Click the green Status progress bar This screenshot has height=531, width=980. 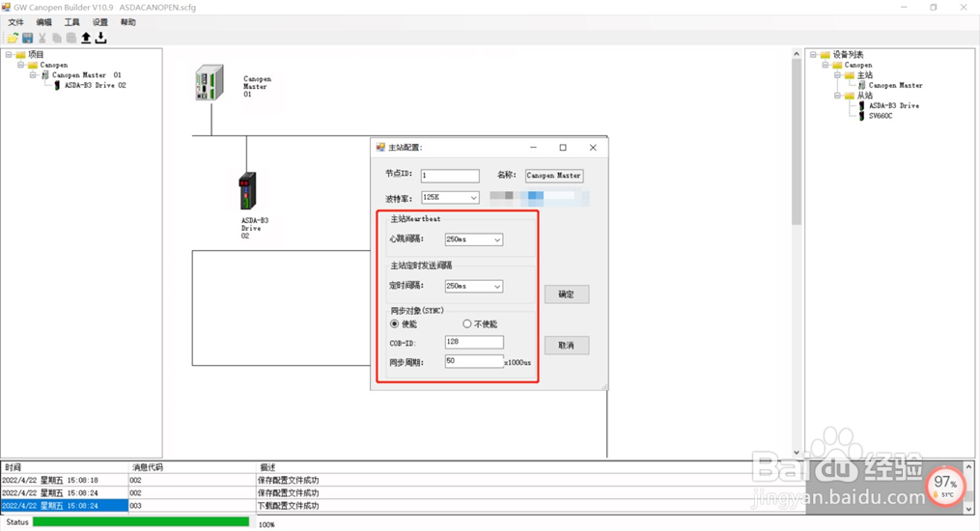[141, 521]
